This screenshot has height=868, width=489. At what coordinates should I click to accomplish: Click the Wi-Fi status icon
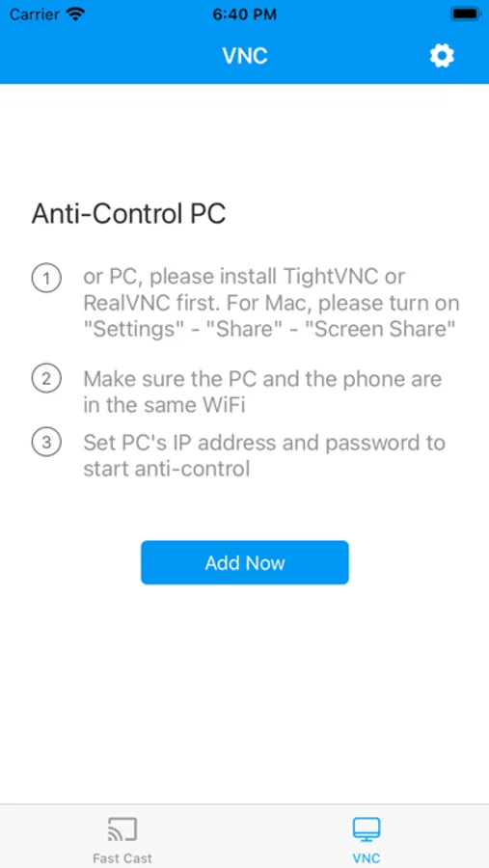75,14
